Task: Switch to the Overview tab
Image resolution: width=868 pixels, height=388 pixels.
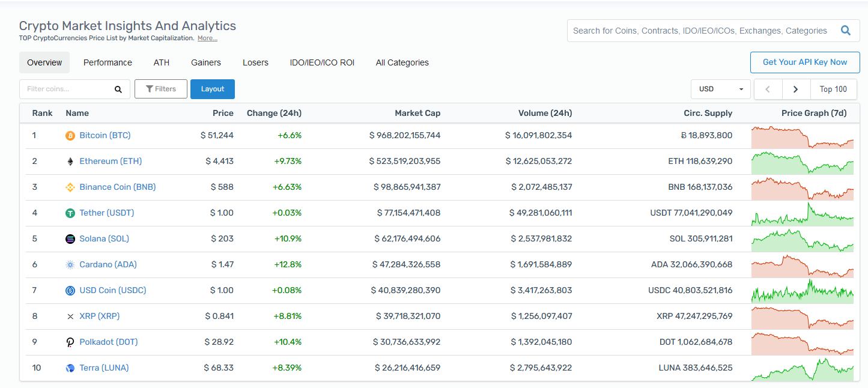Action: tap(44, 62)
